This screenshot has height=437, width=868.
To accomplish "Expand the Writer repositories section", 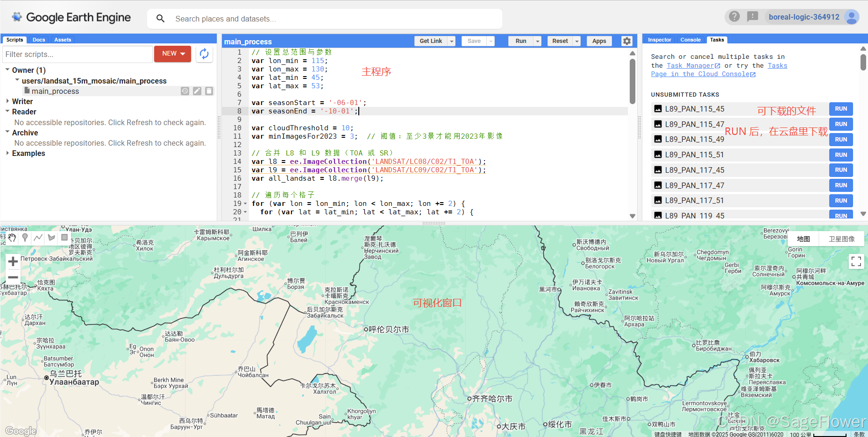I will pos(7,101).
